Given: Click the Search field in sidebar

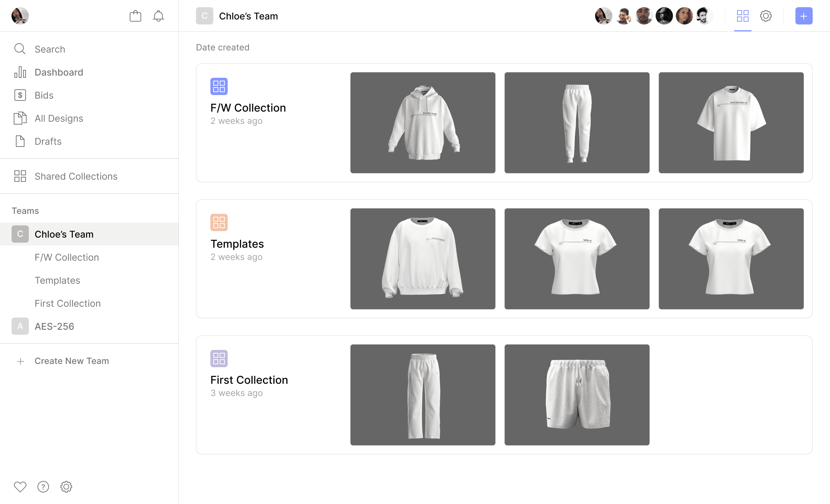Looking at the screenshot, I should pos(50,49).
